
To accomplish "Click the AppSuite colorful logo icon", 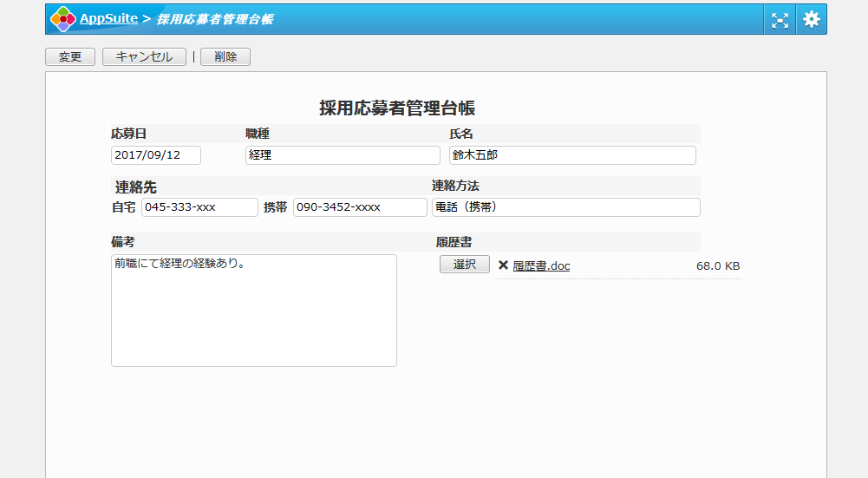I will coord(62,19).
